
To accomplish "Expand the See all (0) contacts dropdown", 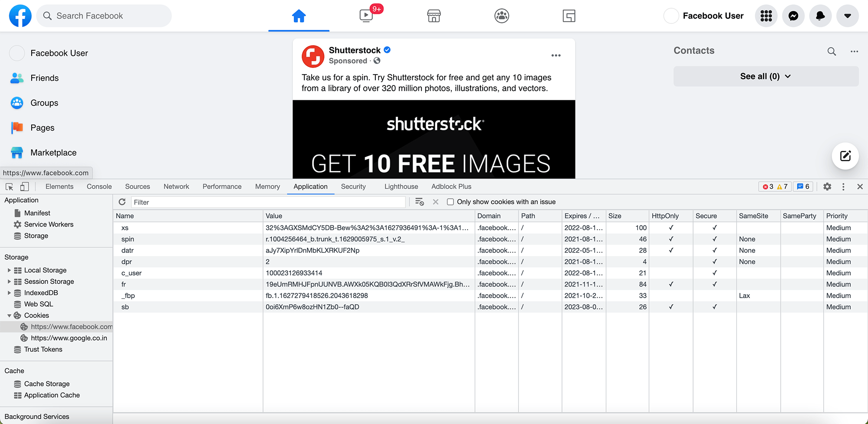I will [766, 76].
